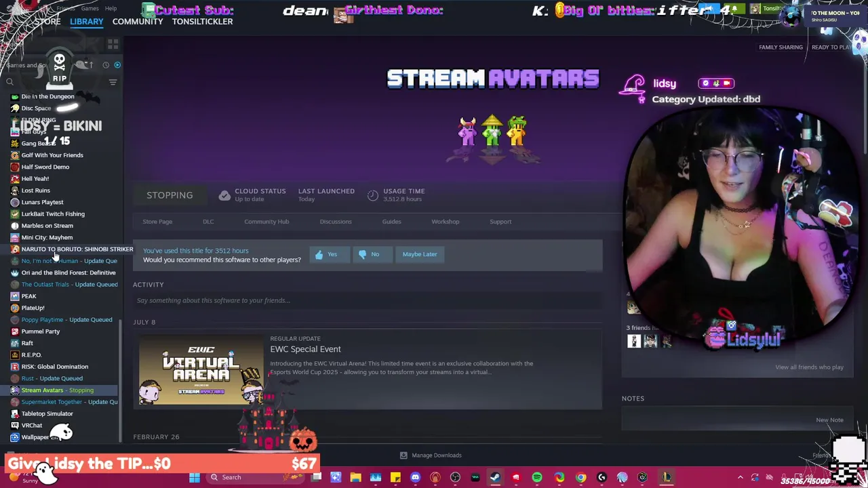Click the thumbs up Yes icon

click(x=319, y=254)
